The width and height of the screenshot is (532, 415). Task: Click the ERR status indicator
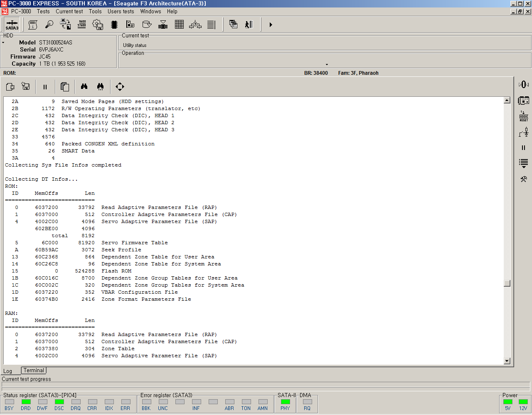click(126, 402)
